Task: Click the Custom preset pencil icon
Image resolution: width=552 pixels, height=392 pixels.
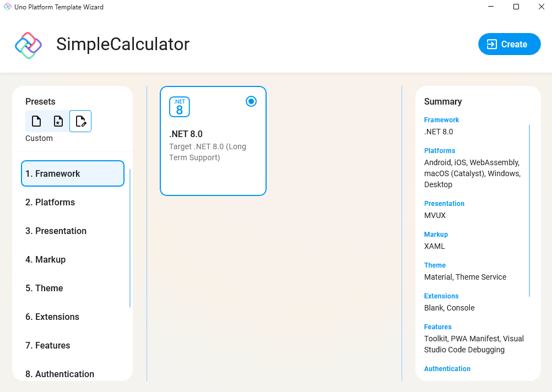Action: pyautogui.click(x=80, y=121)
